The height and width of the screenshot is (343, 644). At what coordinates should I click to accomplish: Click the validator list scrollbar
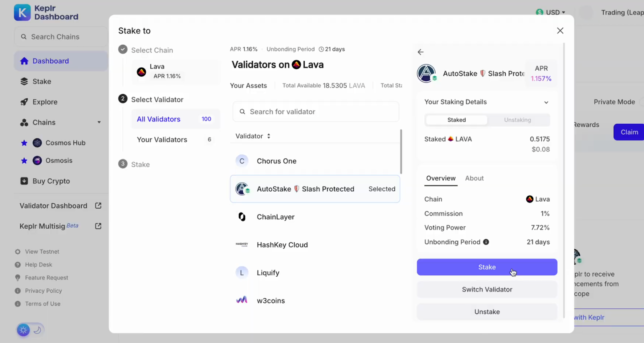pos(401,152)
